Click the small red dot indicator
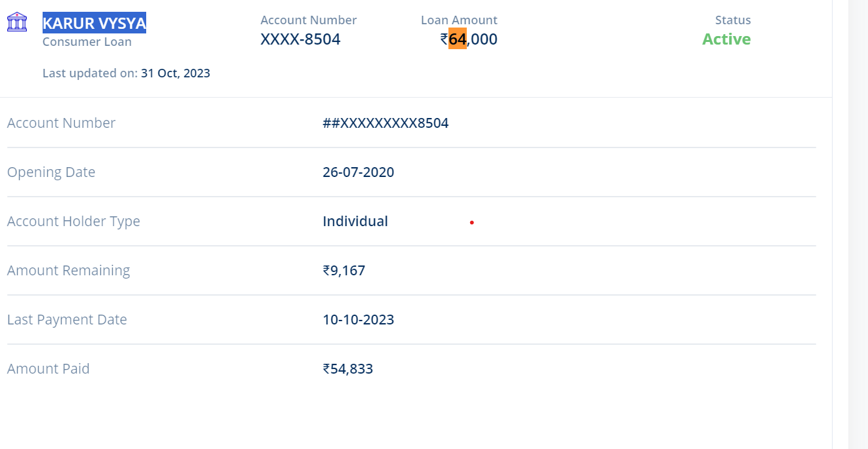 coord(472,223)
